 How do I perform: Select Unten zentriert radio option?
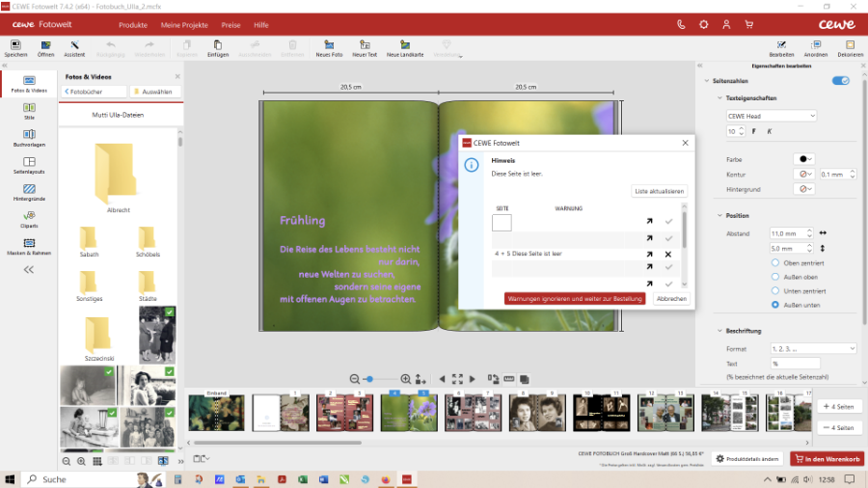pos(775,290)
